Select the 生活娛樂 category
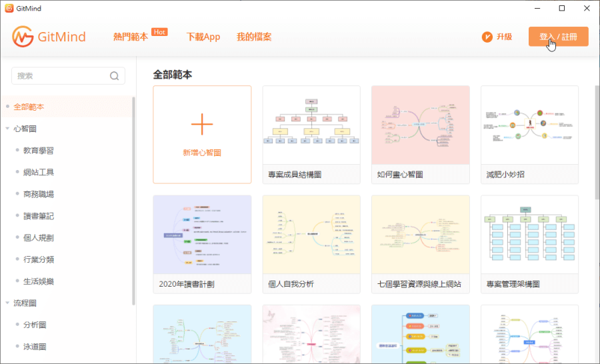This screenshot has width=600, height=364. click(x=38, y=281)
